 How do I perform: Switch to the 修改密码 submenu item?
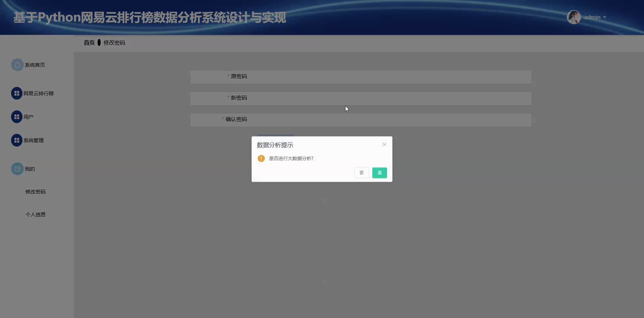[36, 192]
